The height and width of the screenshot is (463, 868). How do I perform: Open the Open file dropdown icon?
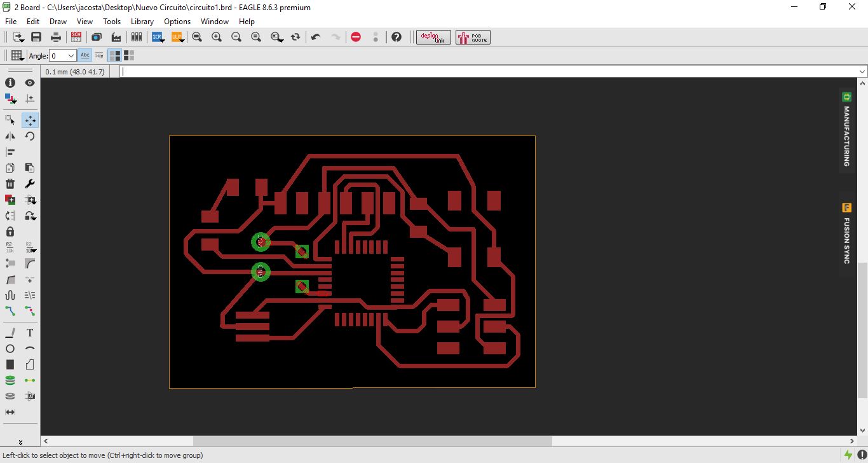(17, 38)
